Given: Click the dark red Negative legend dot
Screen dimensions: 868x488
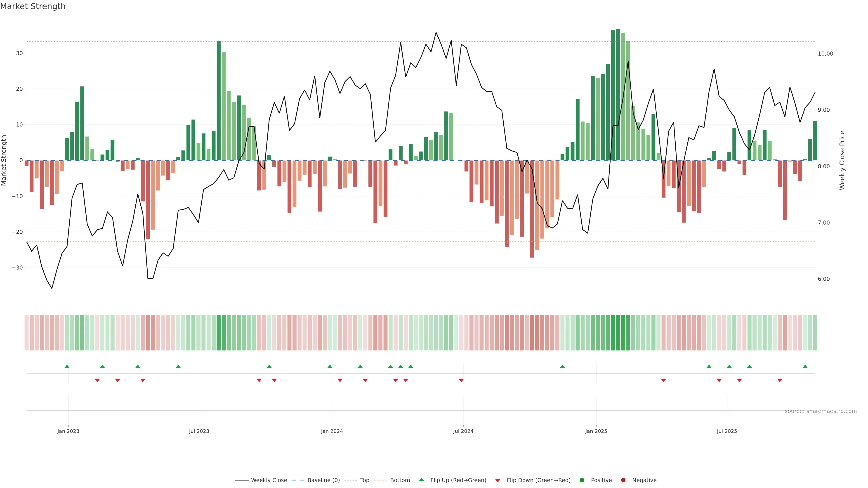Looking at the screenshot, I should click(623, 480).
